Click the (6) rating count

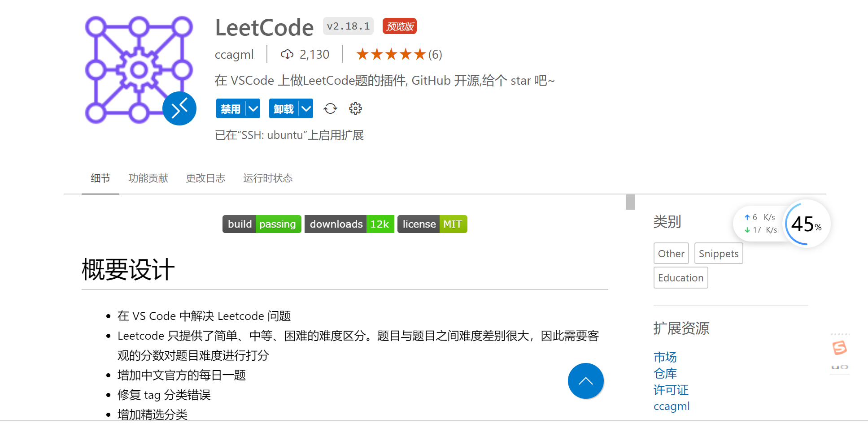tap(435, 55)
